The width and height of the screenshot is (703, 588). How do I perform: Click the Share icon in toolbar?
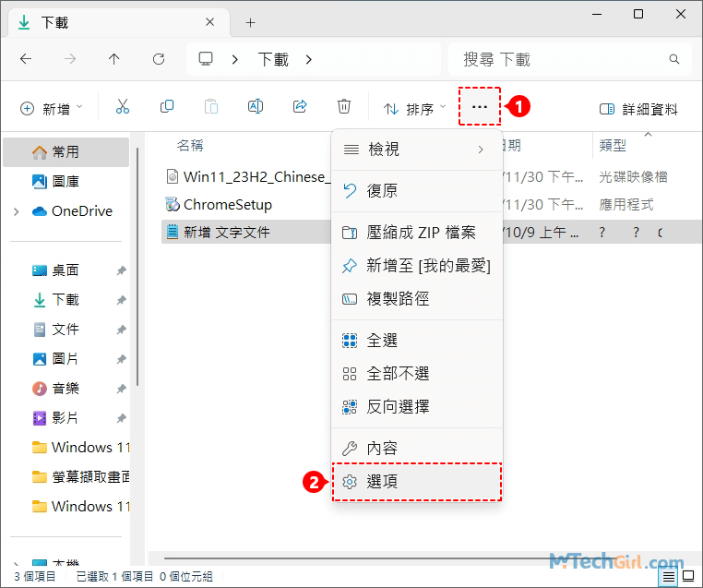[300, 108]
